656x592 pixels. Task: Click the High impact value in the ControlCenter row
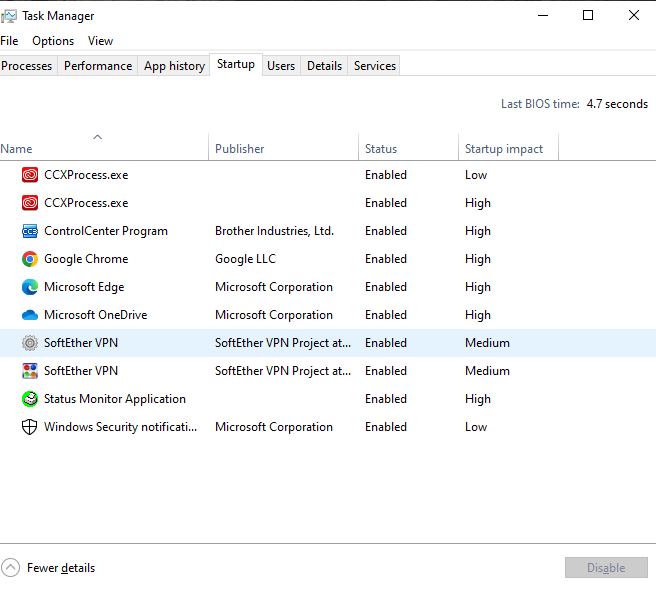pos(478,231)
